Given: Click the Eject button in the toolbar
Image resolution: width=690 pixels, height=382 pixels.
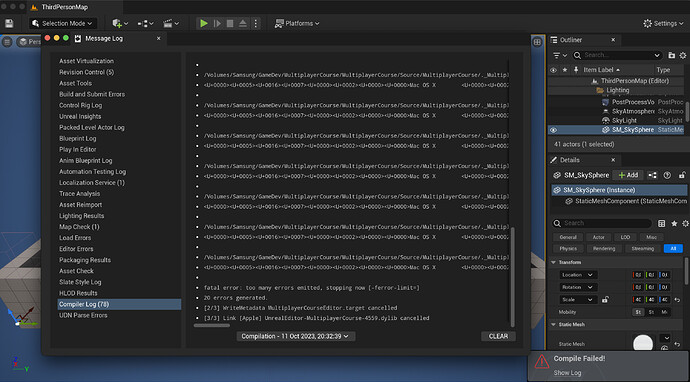Looking at the screenshot, I should (x=243, y=23).
